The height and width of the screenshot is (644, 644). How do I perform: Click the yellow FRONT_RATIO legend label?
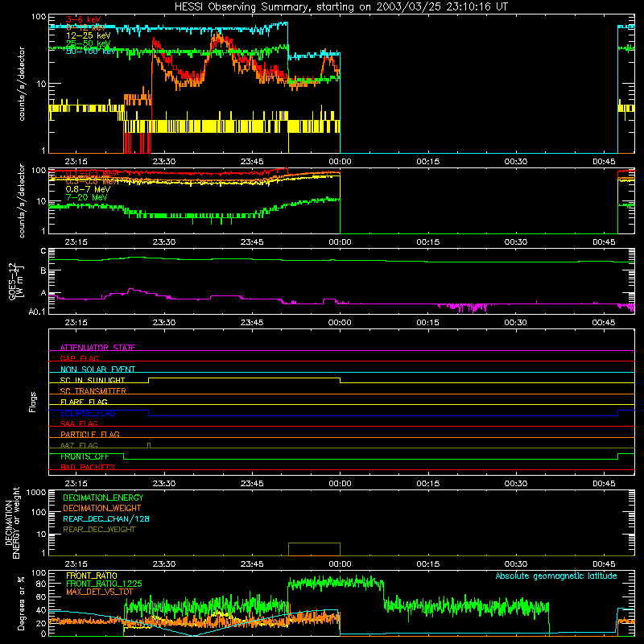[92, 576]
